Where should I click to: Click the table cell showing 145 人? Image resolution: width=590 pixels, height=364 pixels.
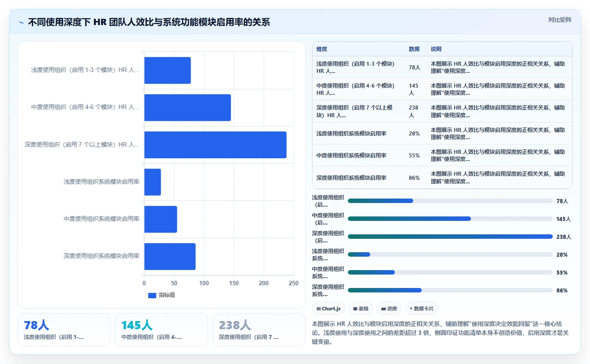coord(415,89)
